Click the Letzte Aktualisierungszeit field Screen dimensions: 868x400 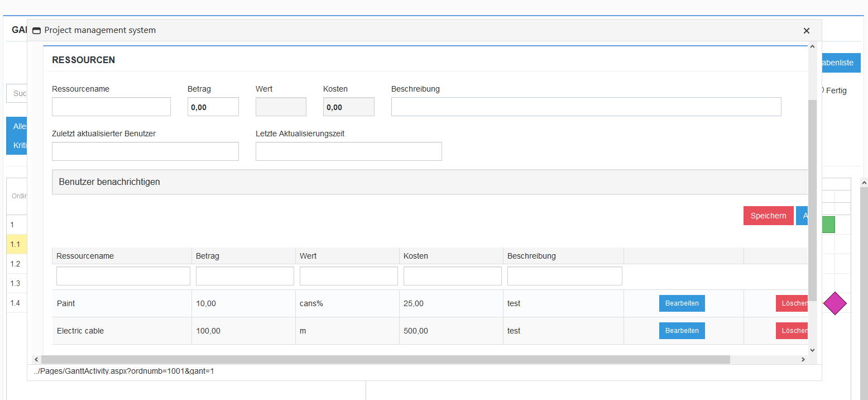click(x=349, y=151)
